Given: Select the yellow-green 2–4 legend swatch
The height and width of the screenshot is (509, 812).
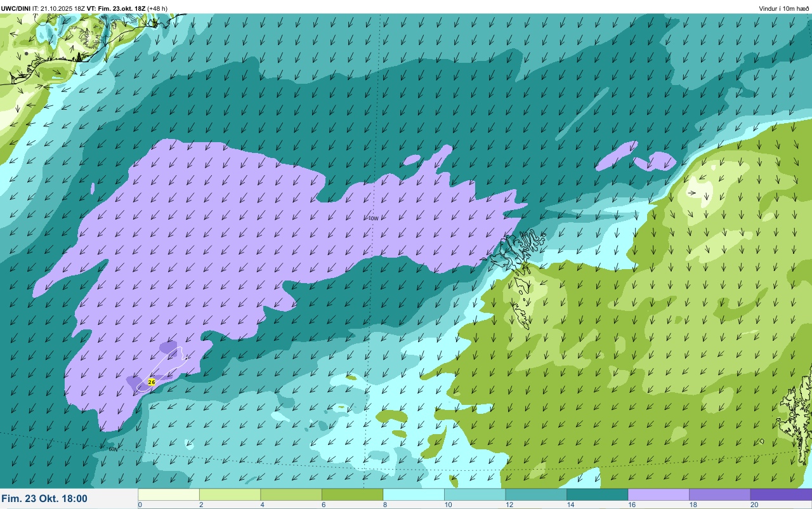Looking at the screenshot, I should tap(230, 494).
